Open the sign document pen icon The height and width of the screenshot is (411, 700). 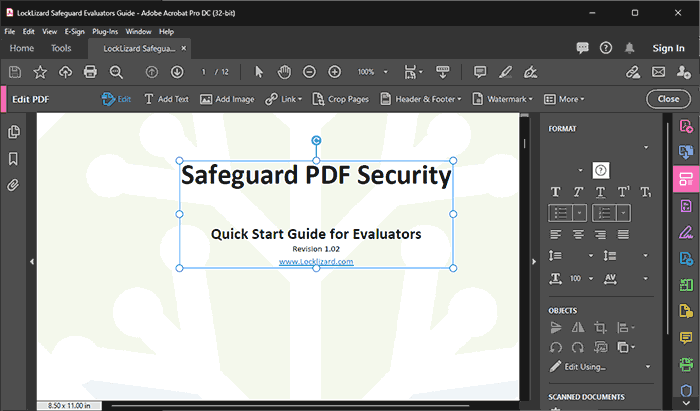tap(530, 72)
